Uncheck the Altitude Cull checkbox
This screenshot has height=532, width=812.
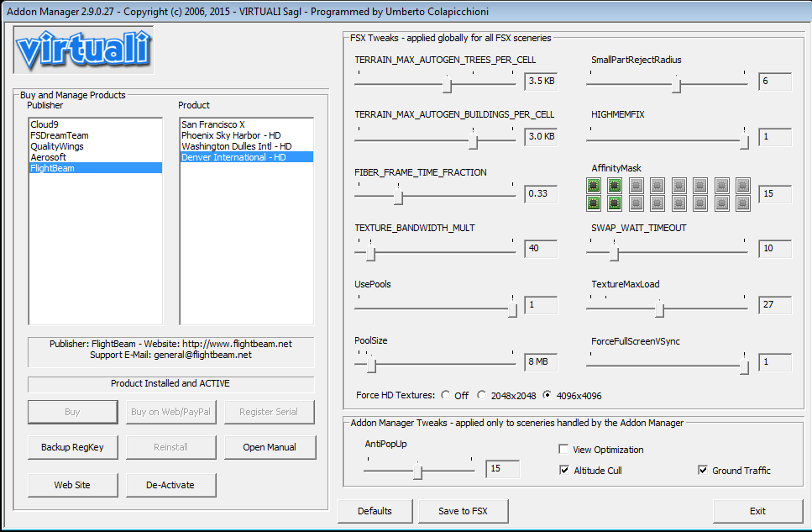point(564,471)
